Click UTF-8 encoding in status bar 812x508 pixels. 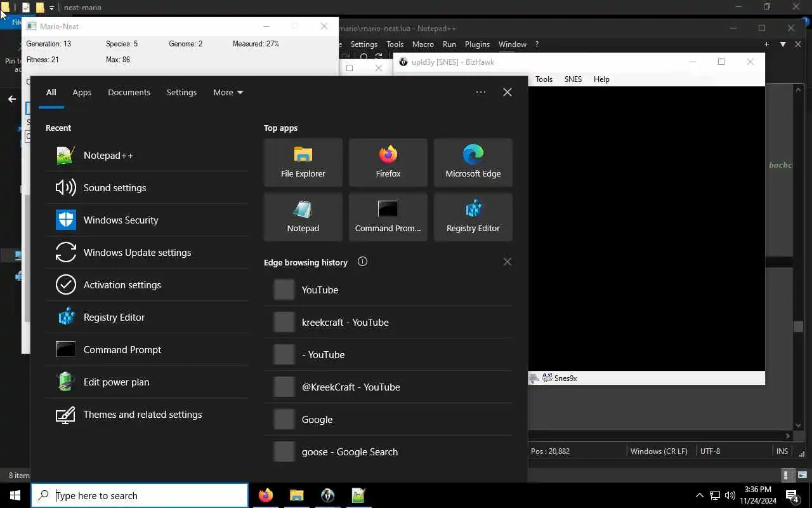tap(710, 451)
